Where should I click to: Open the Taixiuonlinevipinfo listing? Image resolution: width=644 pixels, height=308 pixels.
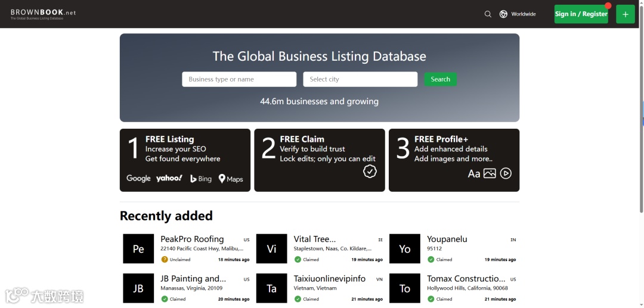point(329,278)
